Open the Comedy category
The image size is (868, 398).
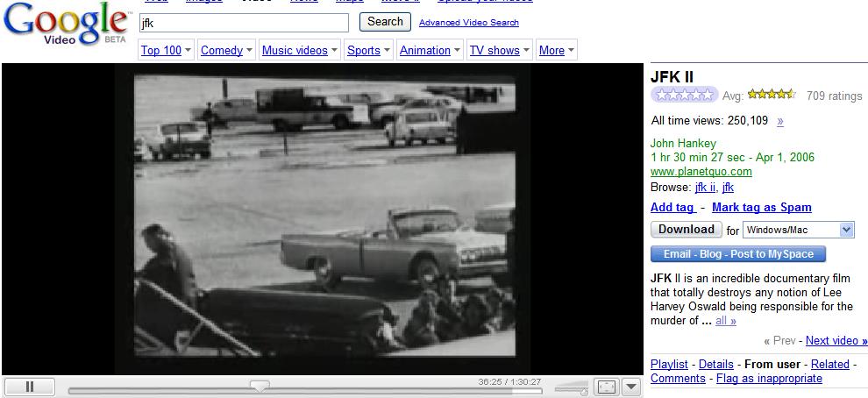222,50
